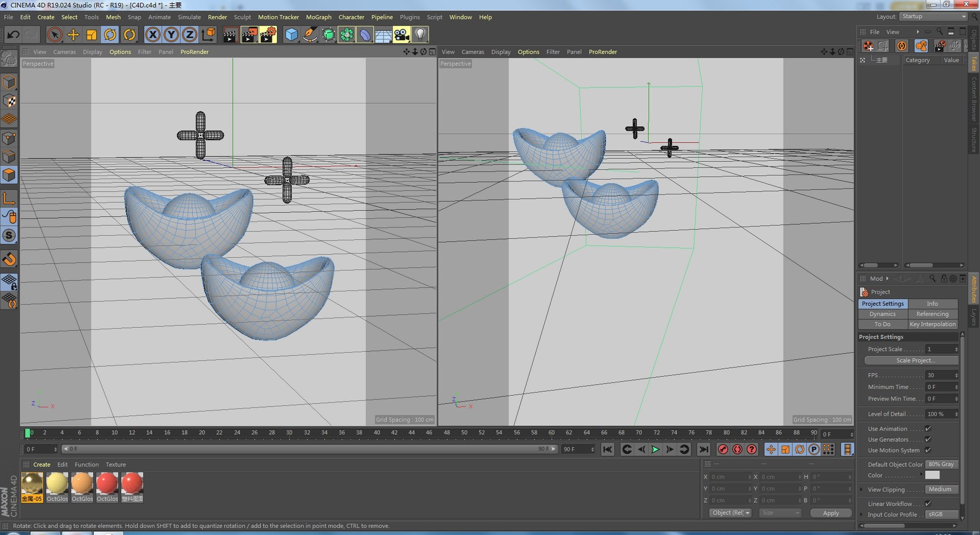
Task: Select Polygons mode in left sidebar
Action: click(10, 175)
